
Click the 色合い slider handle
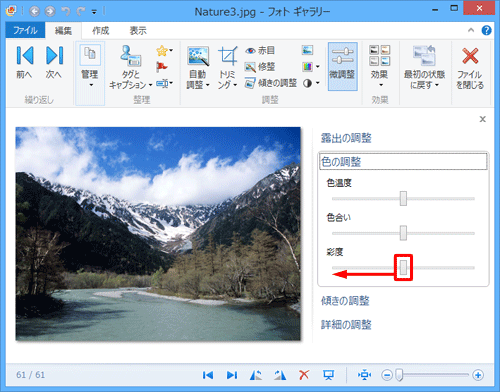point(403,233)
